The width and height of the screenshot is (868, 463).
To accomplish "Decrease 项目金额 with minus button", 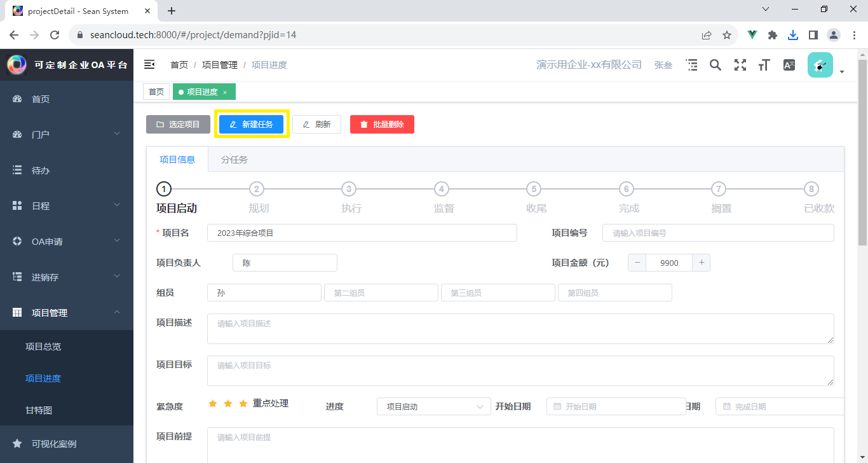I will pos(637,263).
